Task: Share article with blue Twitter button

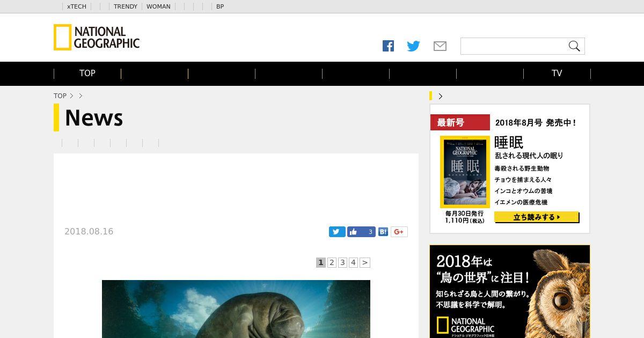Action: 337,232
